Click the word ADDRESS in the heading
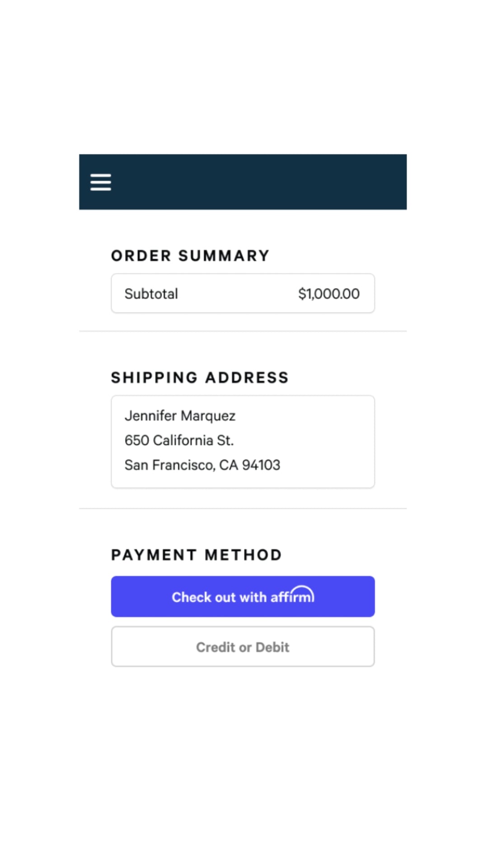The image size is (488, 868). 247,377
